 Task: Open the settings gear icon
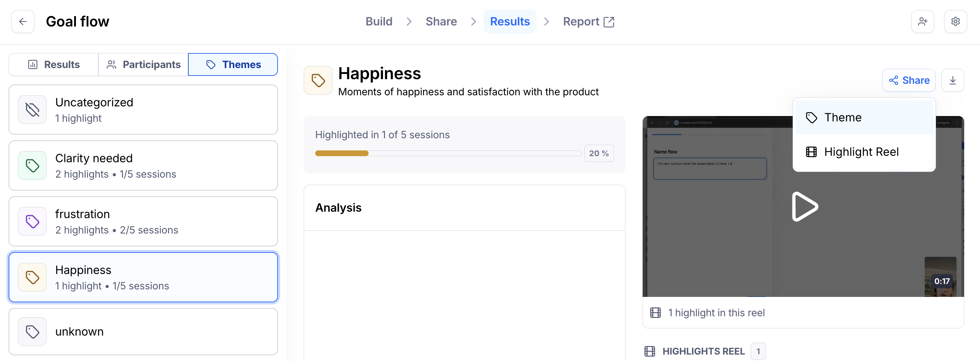[x=955, y=22]
